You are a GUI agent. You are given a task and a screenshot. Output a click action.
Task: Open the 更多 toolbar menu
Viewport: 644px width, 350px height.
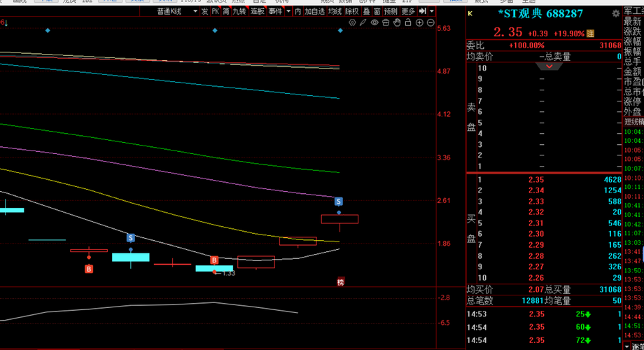[407, 11]
